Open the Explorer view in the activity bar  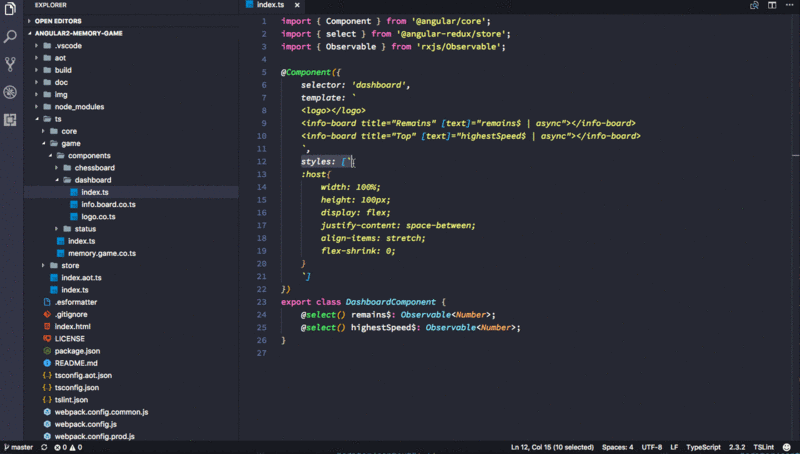pos(10,9)
